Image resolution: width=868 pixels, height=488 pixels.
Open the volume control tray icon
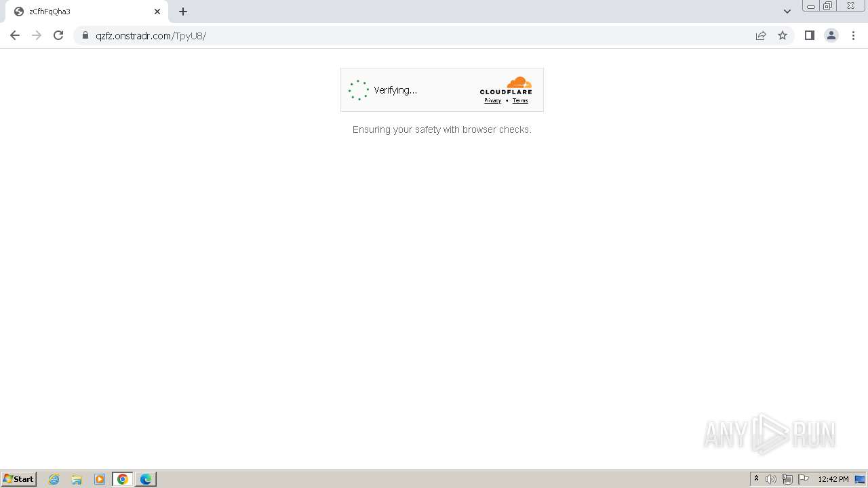(x=771, y=479)
